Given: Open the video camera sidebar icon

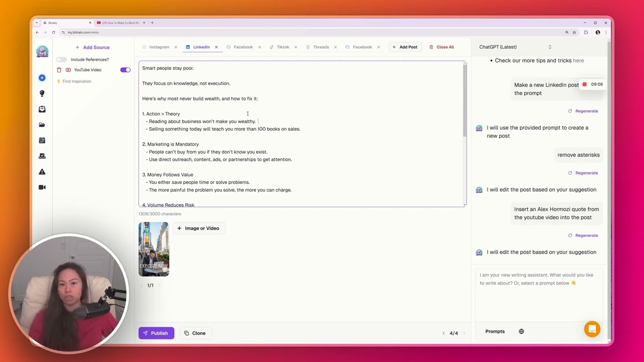Looking at the screenshot, I should [x=42, y=187].
